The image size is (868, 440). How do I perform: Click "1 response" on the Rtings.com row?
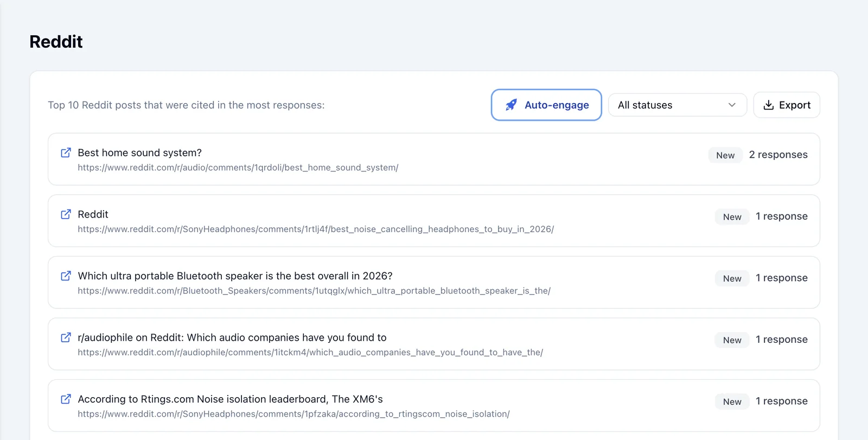[x=781, y=401]
